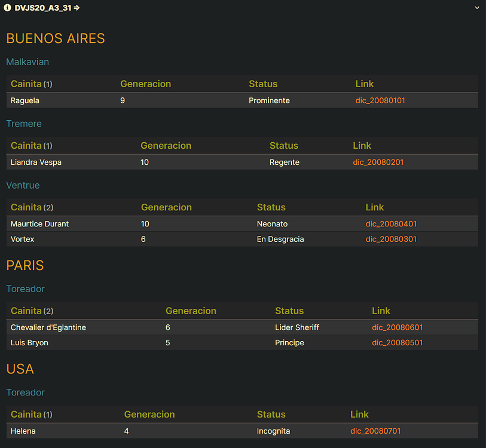Screen dimensions: 486x448
Task: Open link dic_20080501 for Luis Bryon
Action: pyautogui.click(x=398, y=343)
